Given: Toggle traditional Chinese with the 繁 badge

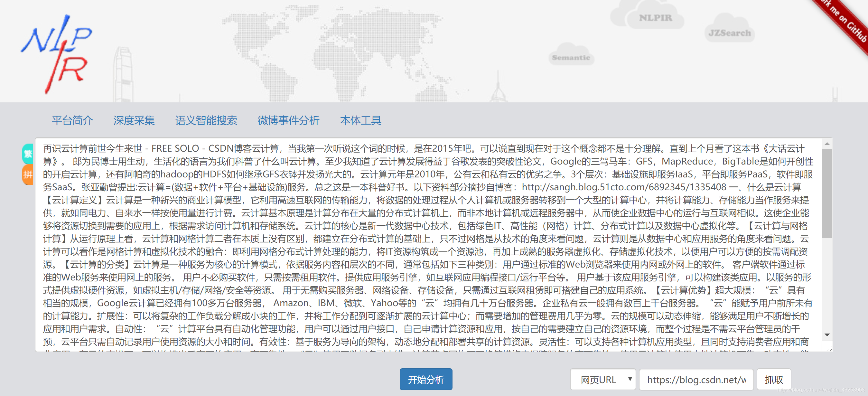Looking at the screenshot, I should (x=28, y=153).
